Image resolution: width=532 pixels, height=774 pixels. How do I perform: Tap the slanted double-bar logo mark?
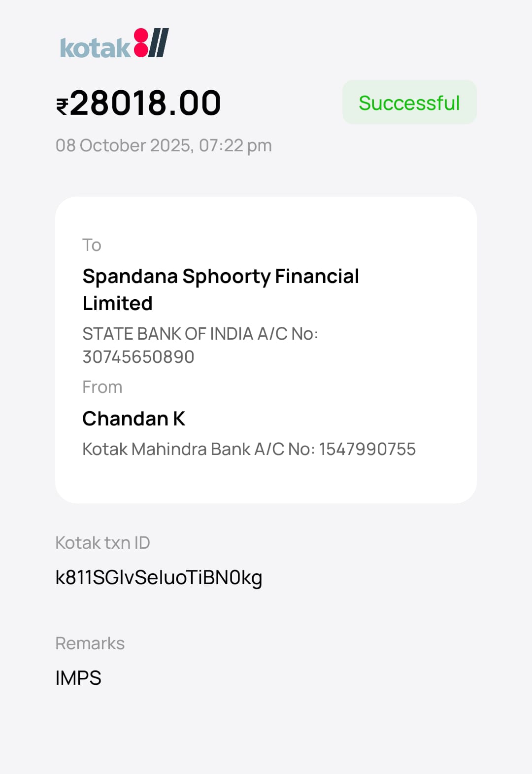(159, 43)
